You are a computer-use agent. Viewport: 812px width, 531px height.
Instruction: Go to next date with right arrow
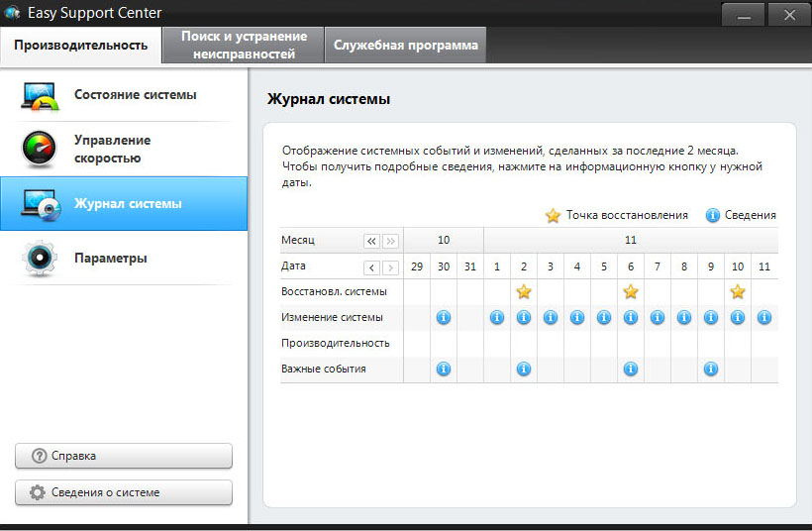pos(390,267)
